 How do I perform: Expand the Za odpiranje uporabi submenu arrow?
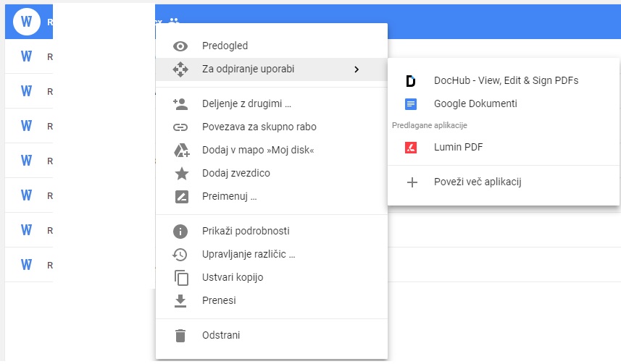click(357, 69)
